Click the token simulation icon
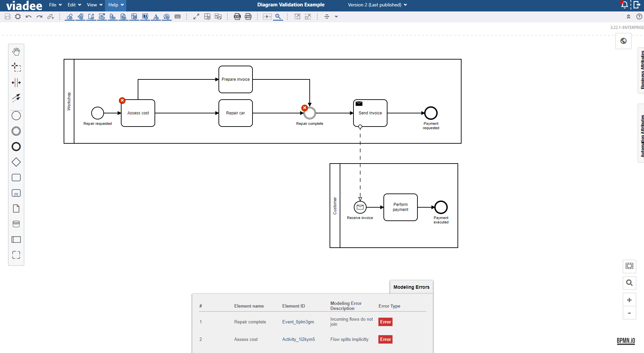Image resolution: width=644 pixels, height=353 pixels. coord(267,16)
